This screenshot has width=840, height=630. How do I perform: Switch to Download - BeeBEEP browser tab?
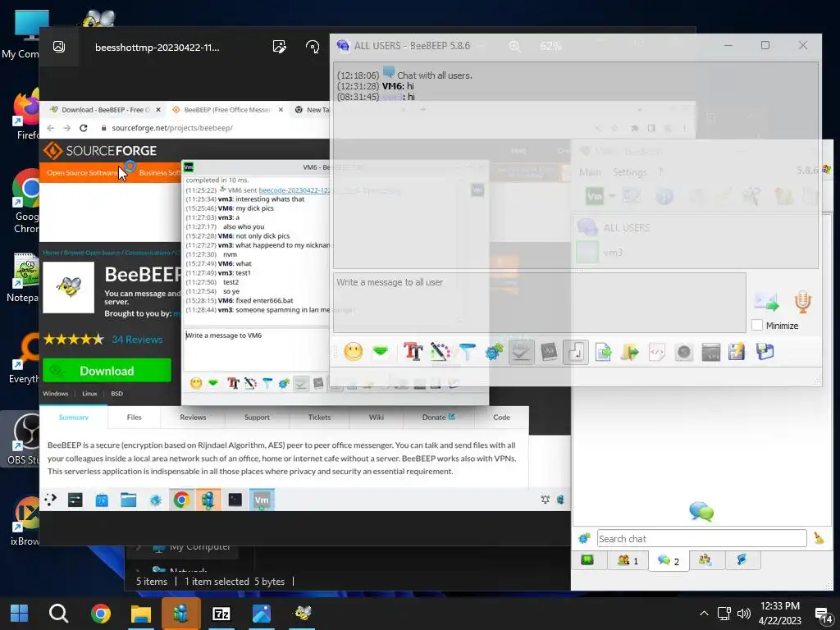click(x=105, y=110)
